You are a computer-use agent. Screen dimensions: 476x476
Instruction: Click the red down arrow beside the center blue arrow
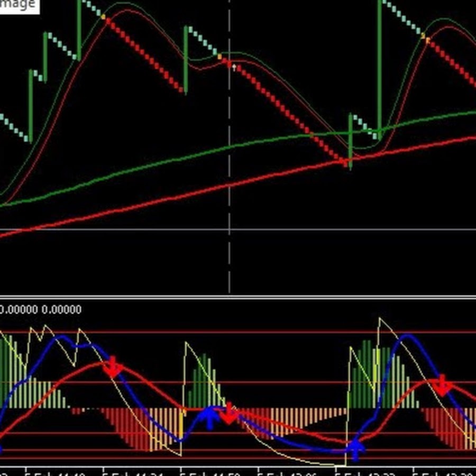pyautogui.click(x=229, y=414)
